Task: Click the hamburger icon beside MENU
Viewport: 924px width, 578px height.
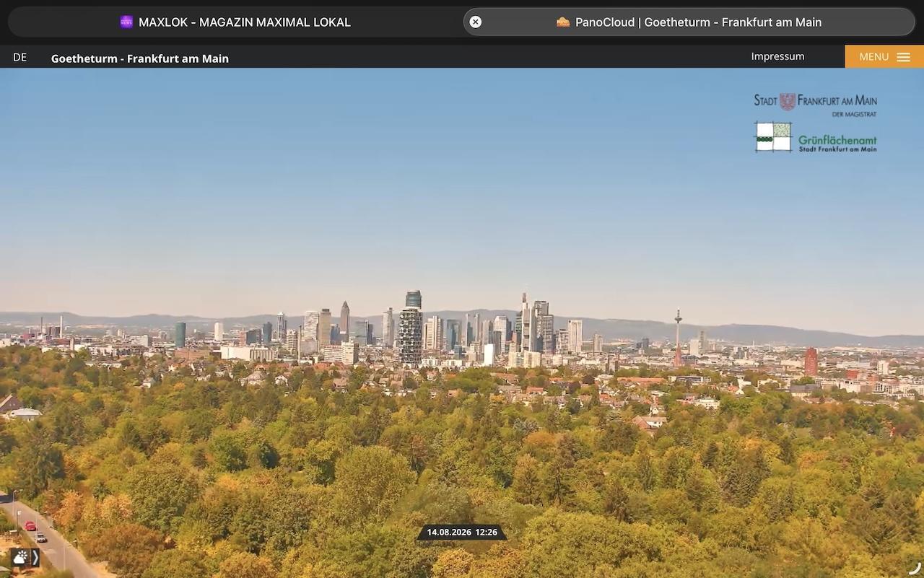Action: [903, 57]
